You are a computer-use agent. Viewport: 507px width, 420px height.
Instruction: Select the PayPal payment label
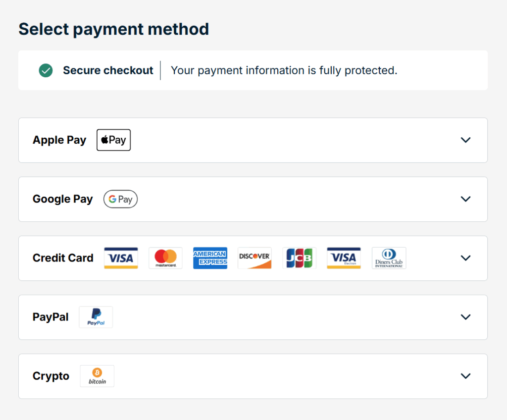[51, 317]
